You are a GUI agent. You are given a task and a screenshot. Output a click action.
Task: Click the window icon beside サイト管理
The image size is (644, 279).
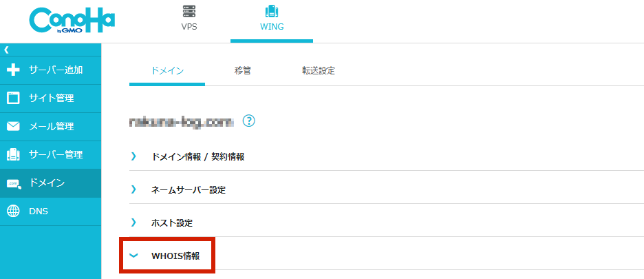tap(14, 99)
